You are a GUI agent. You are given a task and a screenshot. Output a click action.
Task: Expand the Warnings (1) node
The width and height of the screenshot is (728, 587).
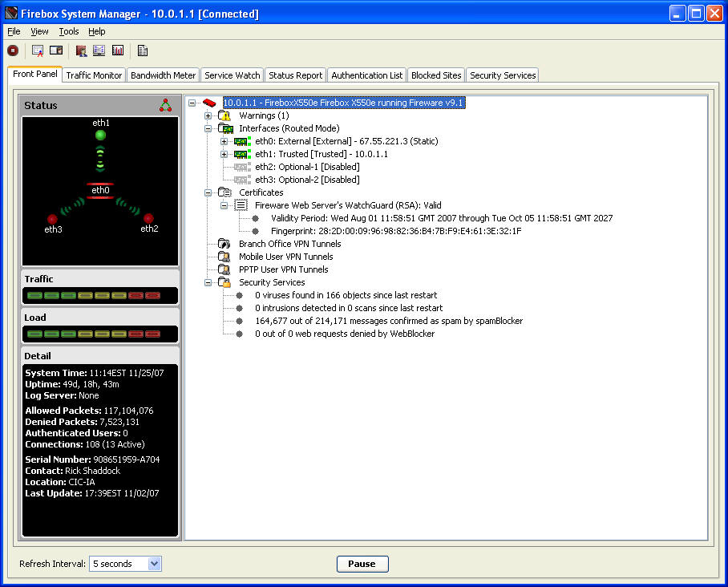pyautogui.click(x=208, y=115)
